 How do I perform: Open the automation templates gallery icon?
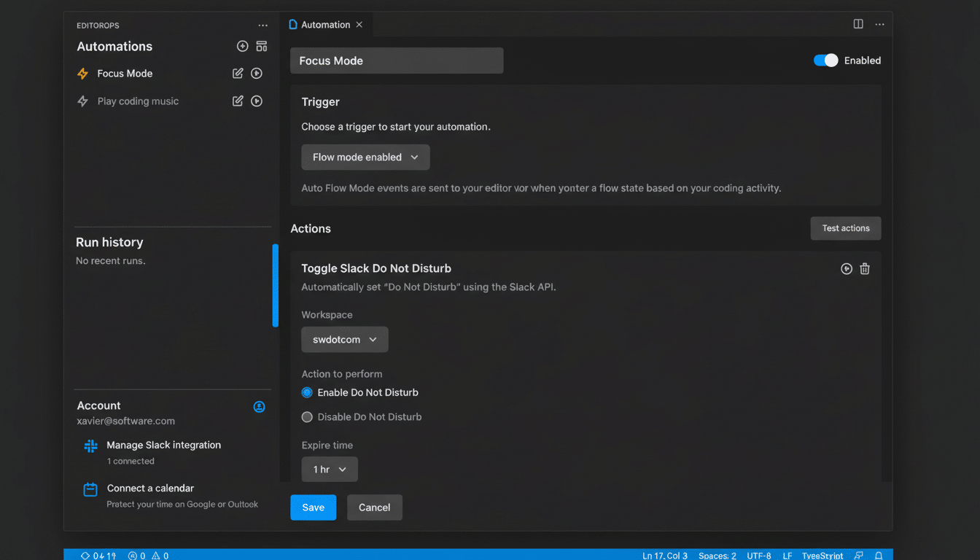point(261,46)
